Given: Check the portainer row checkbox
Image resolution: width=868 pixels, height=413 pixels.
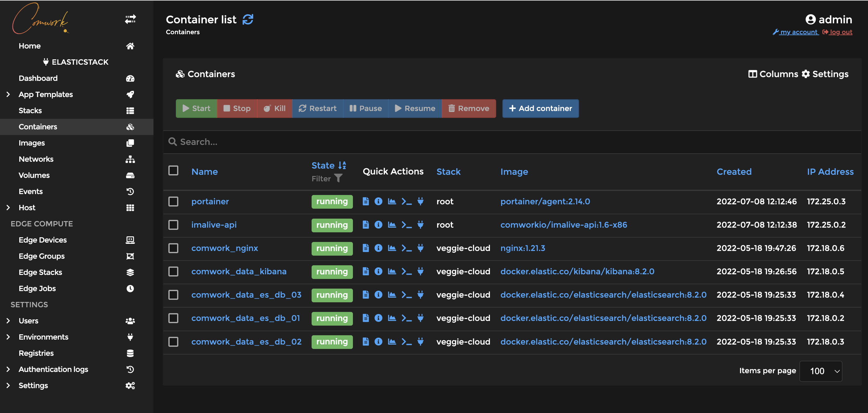Looking at the screenshot, I should (x=173, y=202).
